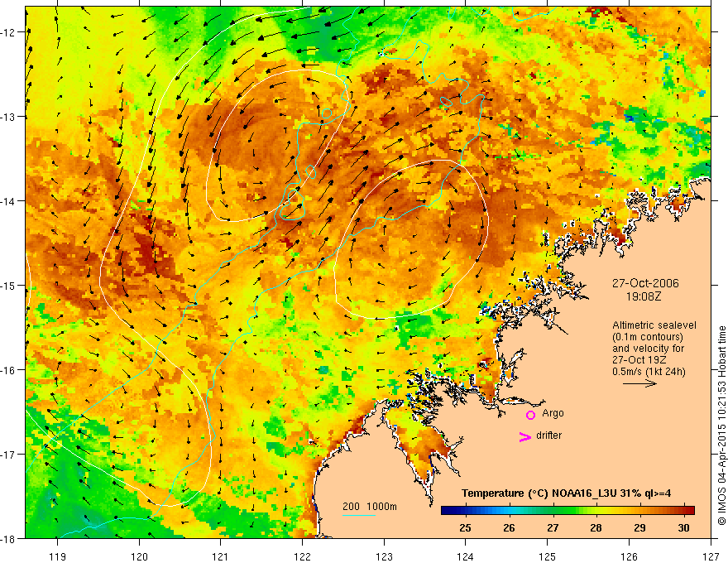
Task: Click the time text 19:08Z
Action: 644,296
